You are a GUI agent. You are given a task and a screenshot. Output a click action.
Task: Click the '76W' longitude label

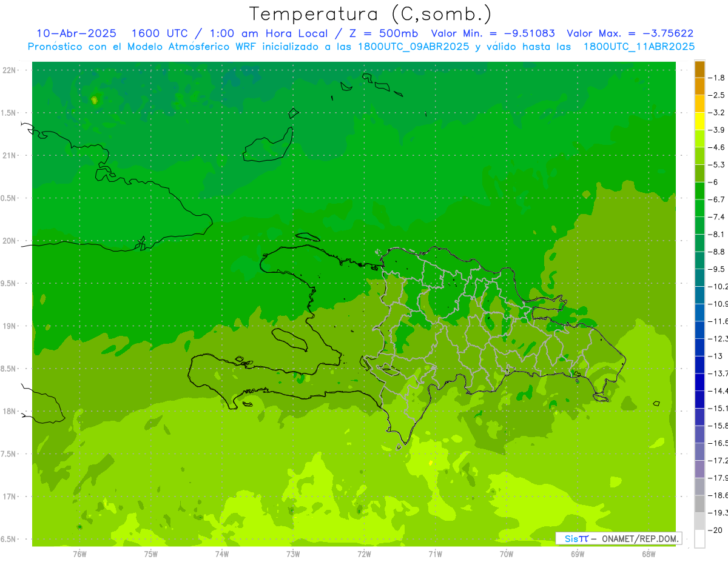pos(79,554)
